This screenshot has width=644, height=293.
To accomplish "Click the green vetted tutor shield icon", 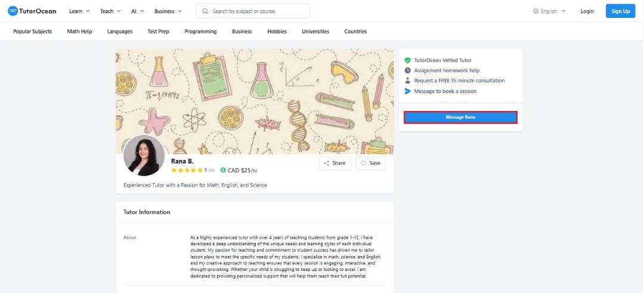I will [407, 60].
